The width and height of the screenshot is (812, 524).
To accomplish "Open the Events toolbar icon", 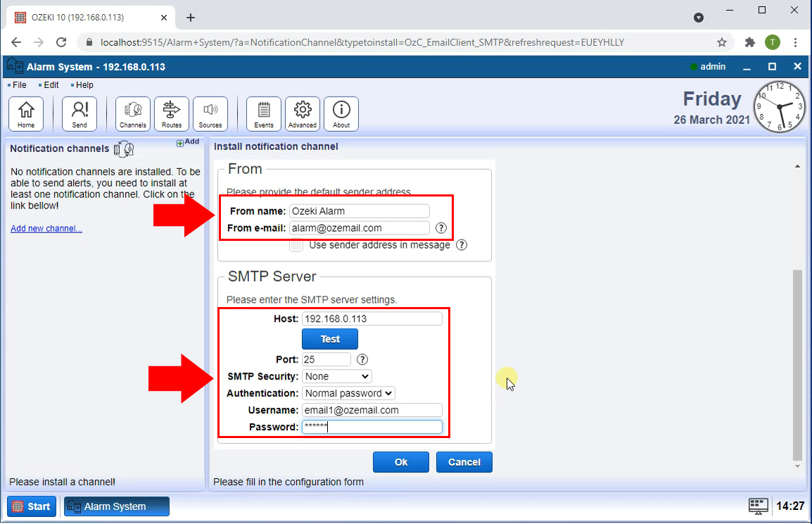I will coord(264,113).
